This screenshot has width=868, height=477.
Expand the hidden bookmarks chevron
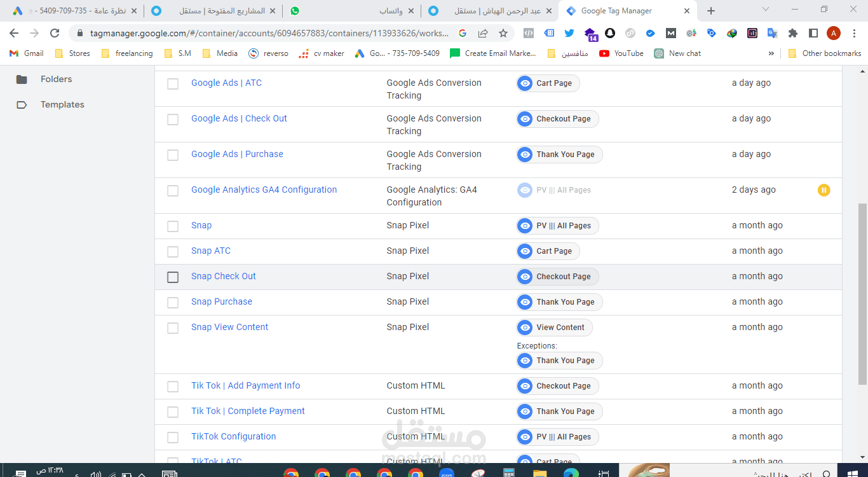coord(771,53)
